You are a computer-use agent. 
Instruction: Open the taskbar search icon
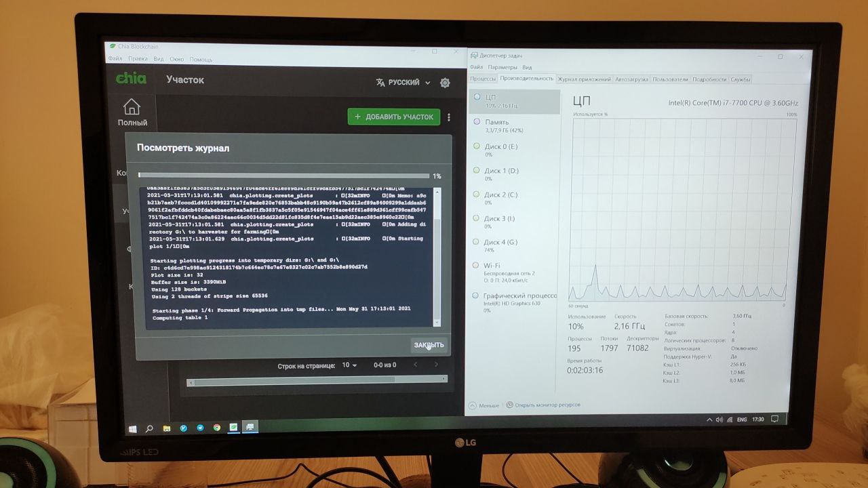pyautogui.click(x=149, y=428)
